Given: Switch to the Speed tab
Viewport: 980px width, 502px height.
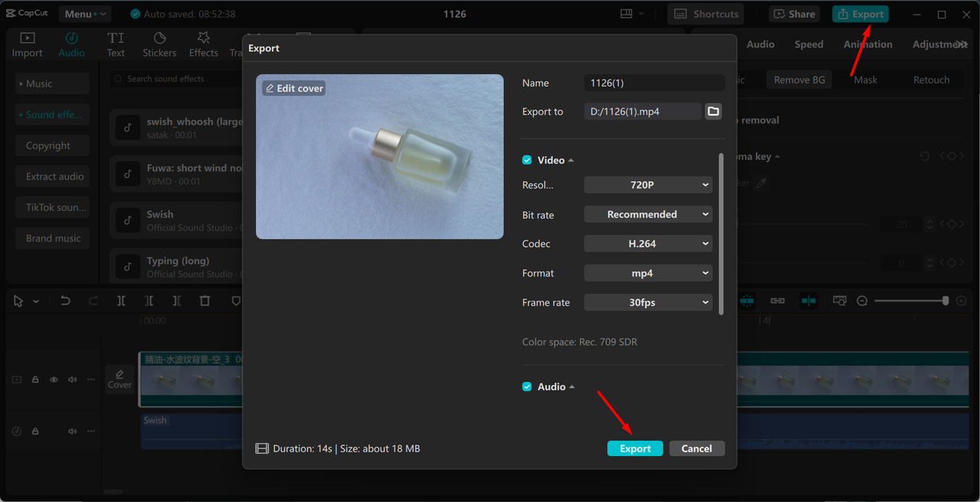Looking at the screenshot, I should pyautogui.click(x=808, y=44).
